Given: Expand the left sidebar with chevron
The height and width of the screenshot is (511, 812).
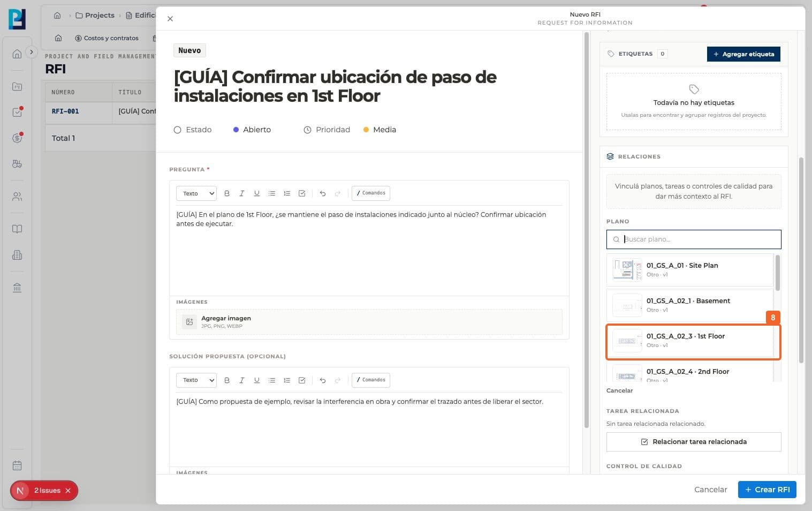Looking at the screenshot, I should (32, 52).
